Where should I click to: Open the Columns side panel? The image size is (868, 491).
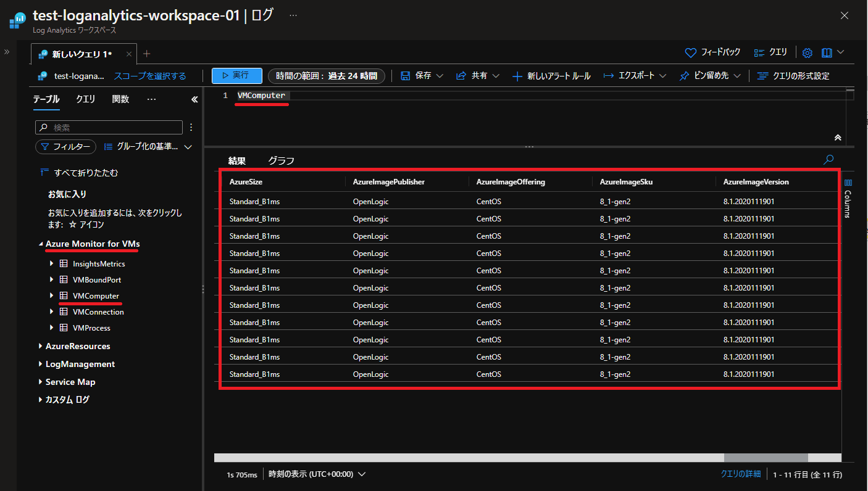point(848,197)
